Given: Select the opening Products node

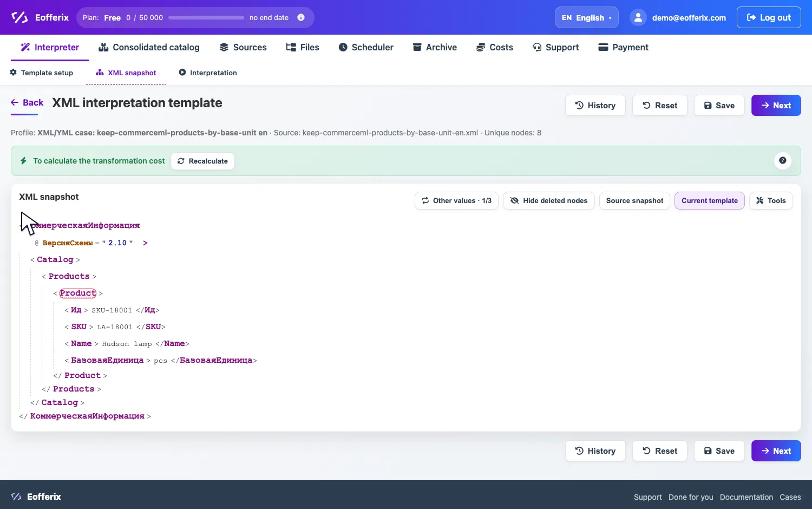Looking at the screenshot, I should (x=69, y=276).
